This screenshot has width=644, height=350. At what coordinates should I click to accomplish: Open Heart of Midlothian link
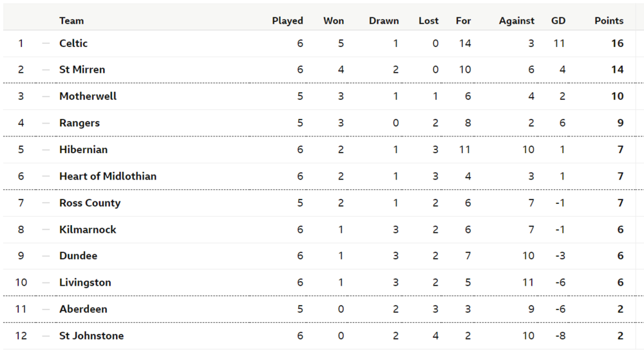click(x=108, y=176)
